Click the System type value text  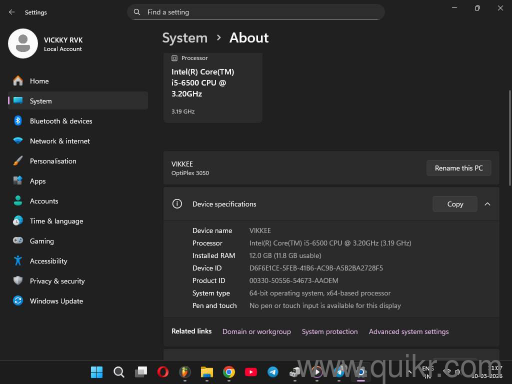(x=320, y=293)
